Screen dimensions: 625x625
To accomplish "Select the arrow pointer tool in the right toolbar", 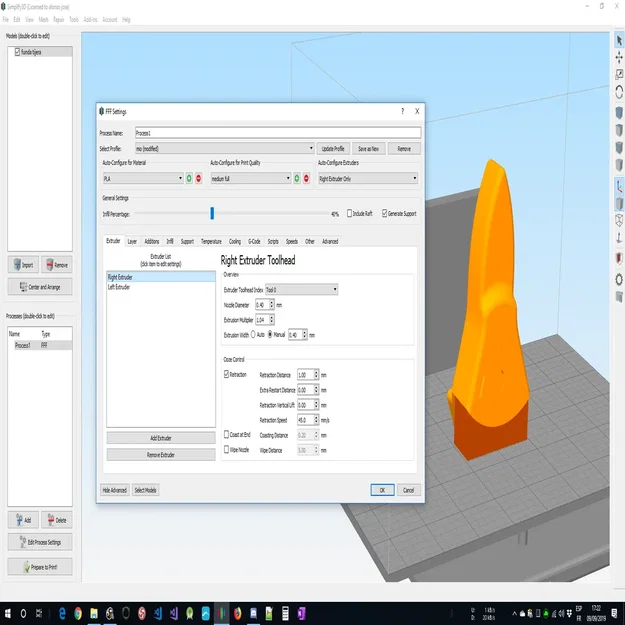I will [619, 41].
